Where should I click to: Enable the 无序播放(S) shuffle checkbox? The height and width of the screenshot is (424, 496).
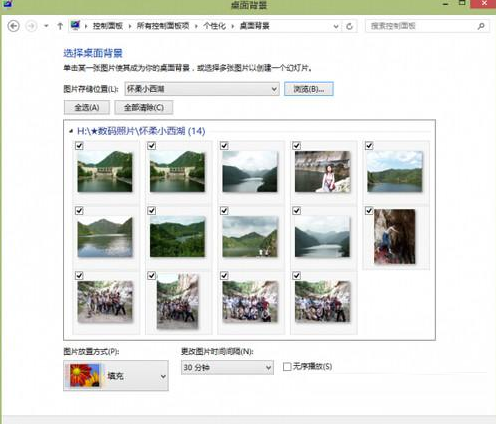click(287, 367)
